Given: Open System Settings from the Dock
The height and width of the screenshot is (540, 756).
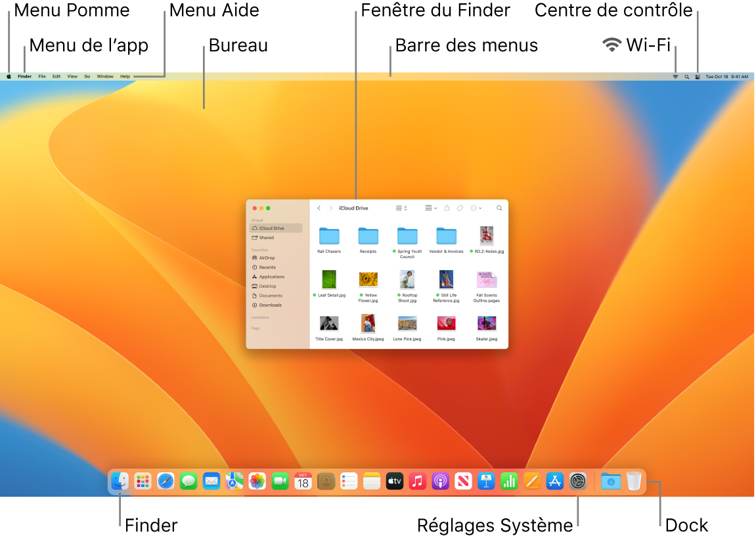Looking at the screenshot, I should [x=577, y=481].
